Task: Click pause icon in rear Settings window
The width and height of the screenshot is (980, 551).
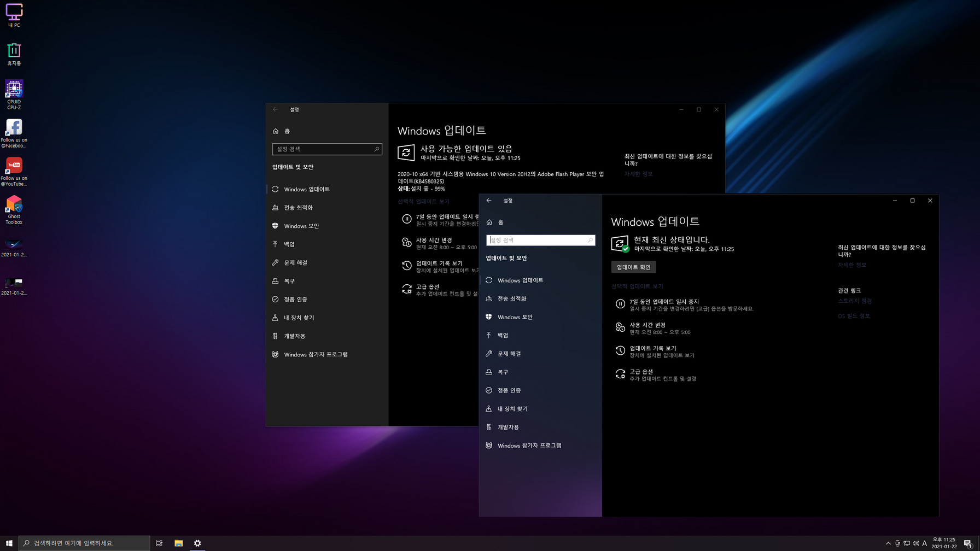Action: click(407, 219)
